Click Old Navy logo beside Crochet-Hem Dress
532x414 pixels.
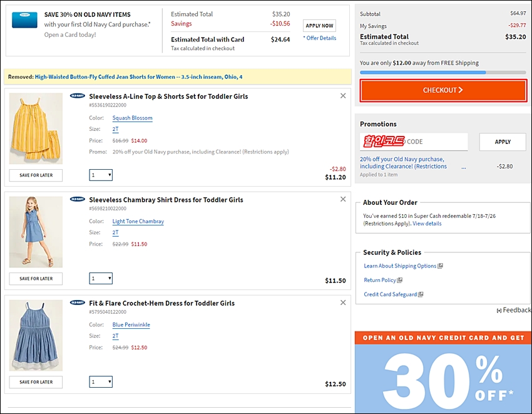[x=78, y=303]
